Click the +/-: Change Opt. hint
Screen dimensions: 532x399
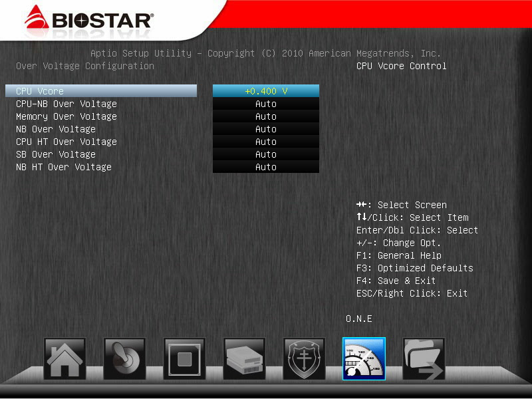[398, 243]
